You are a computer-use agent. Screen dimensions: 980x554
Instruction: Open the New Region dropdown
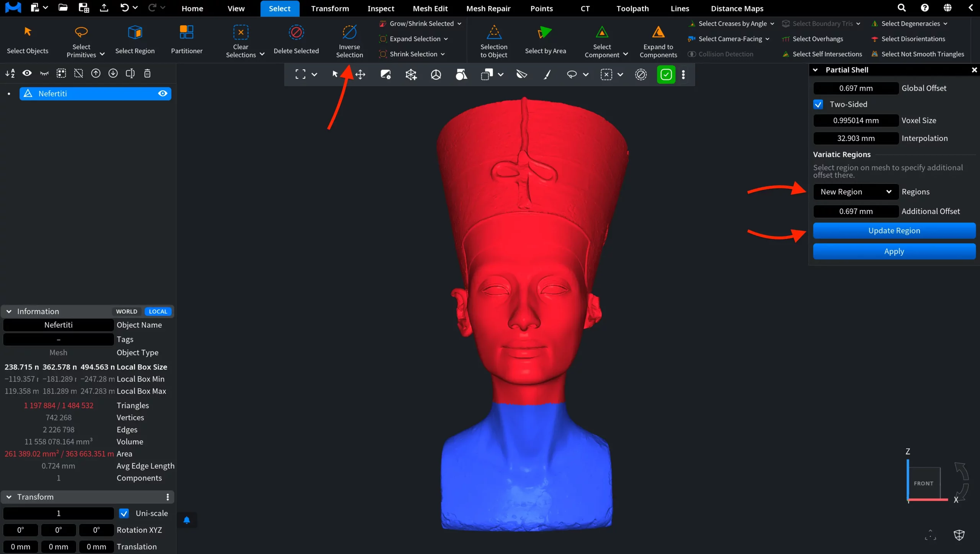(856, 192)
